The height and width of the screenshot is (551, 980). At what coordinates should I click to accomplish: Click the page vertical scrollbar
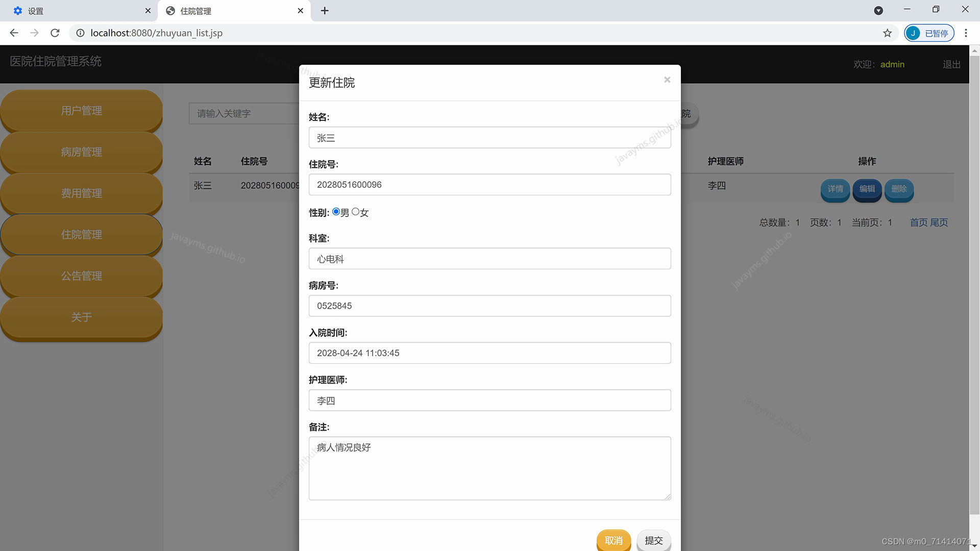(x=974, y=286)
